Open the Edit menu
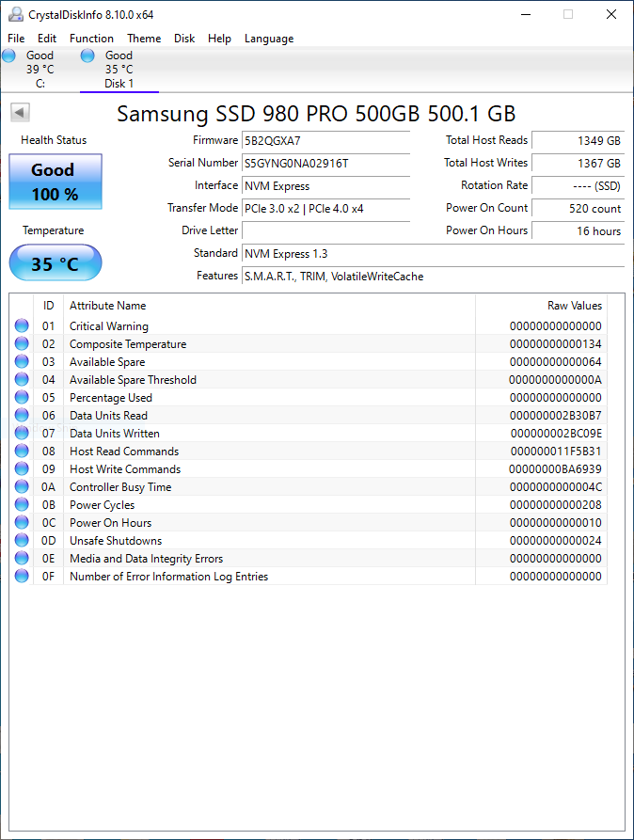Image resolution: width=634 pixels, height=840 pixels. [47, 39]
